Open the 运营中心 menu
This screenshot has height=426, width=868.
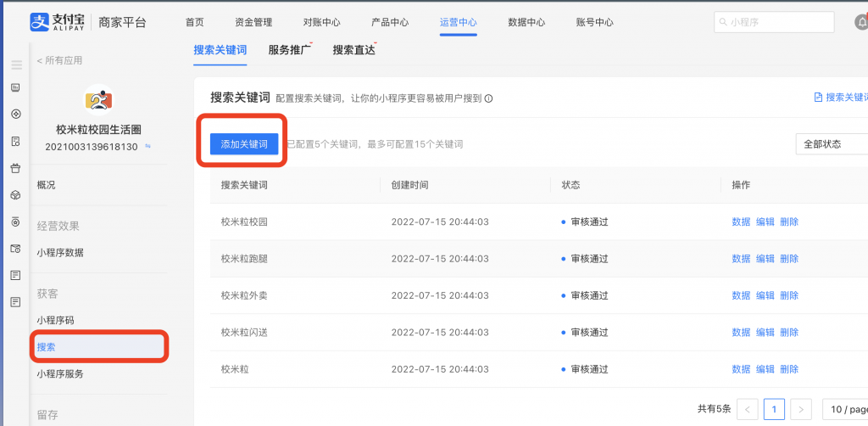459,23
